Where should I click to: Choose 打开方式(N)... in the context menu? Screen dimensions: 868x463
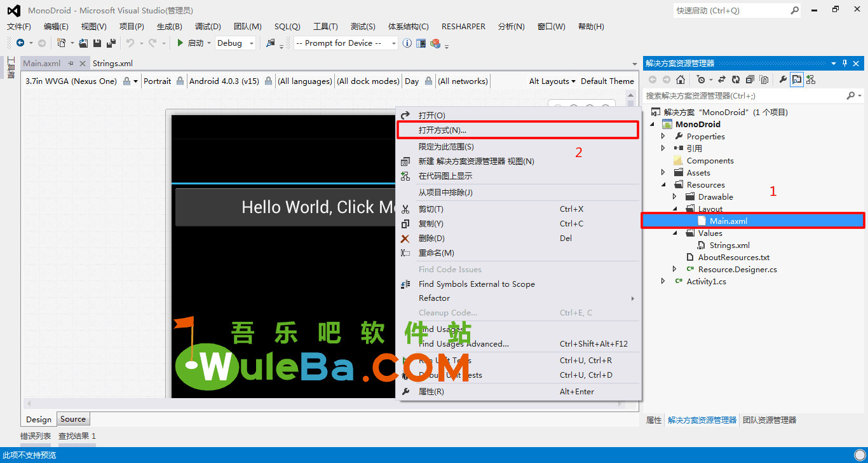(x=518, y=130)
